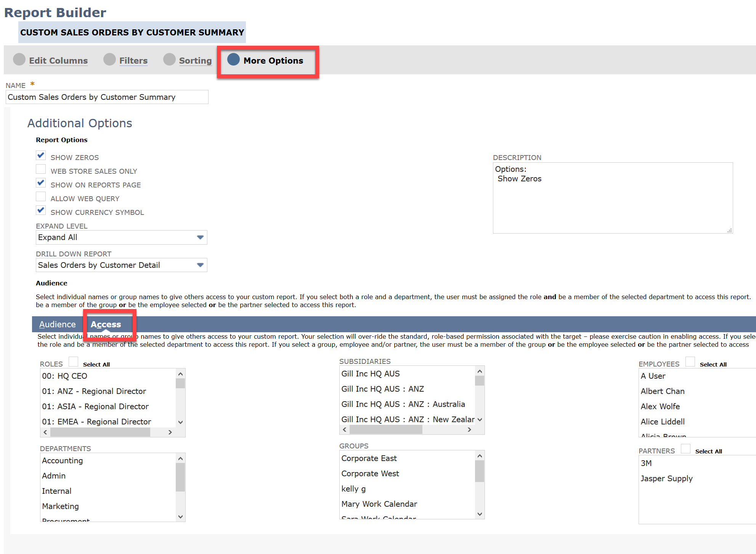This screenshot has width=756, height=554.
Task: Tick Select All checkbox for Roles
Action: (73, 362)
